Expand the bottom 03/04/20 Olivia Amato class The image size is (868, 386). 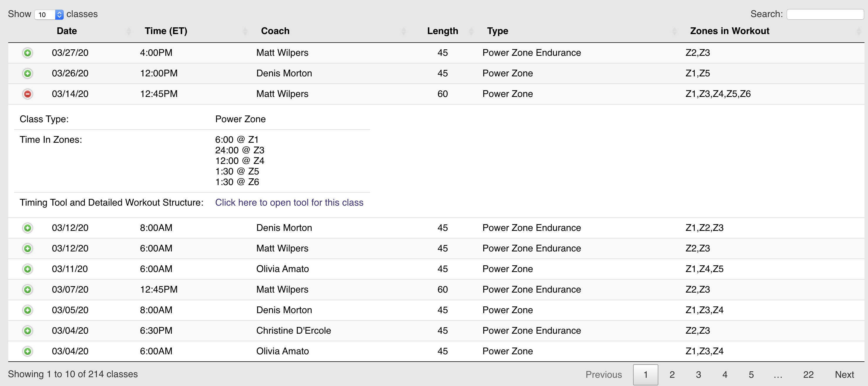28,351
